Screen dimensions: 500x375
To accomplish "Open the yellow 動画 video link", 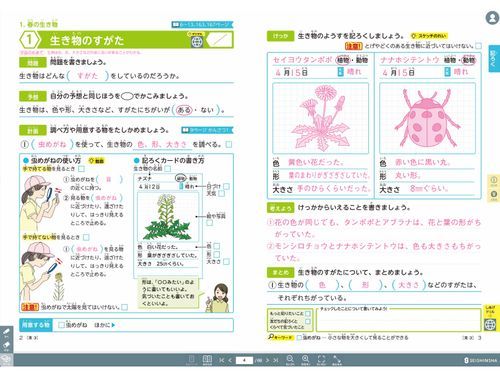I will point(96,161).
